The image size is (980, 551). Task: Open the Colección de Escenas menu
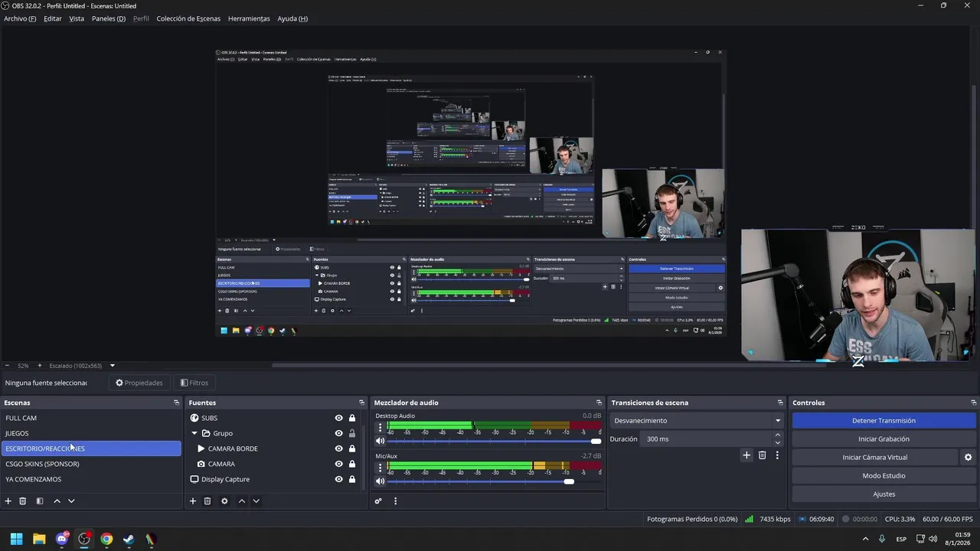coord(188,18)
